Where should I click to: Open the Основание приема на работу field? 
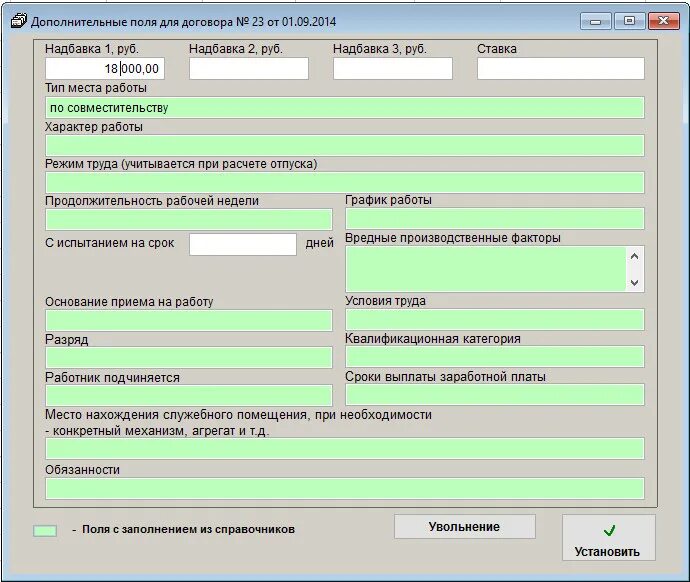[189, 321]
